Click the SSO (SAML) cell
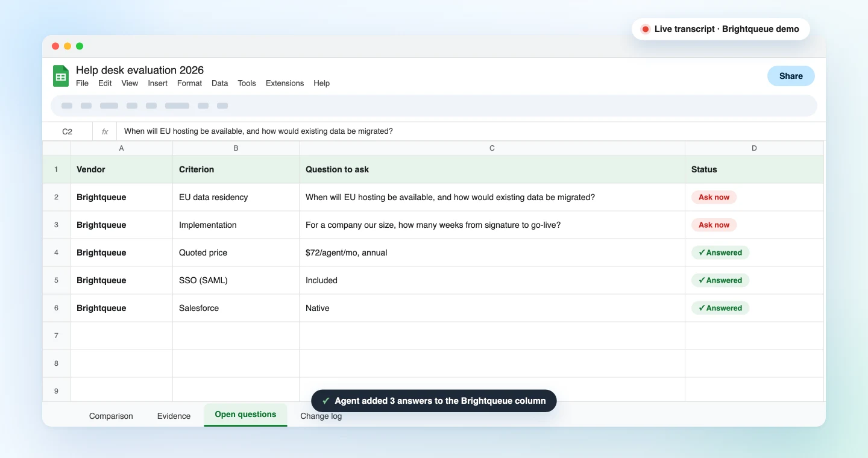868x458 pixels. click(x=236, y=280)
